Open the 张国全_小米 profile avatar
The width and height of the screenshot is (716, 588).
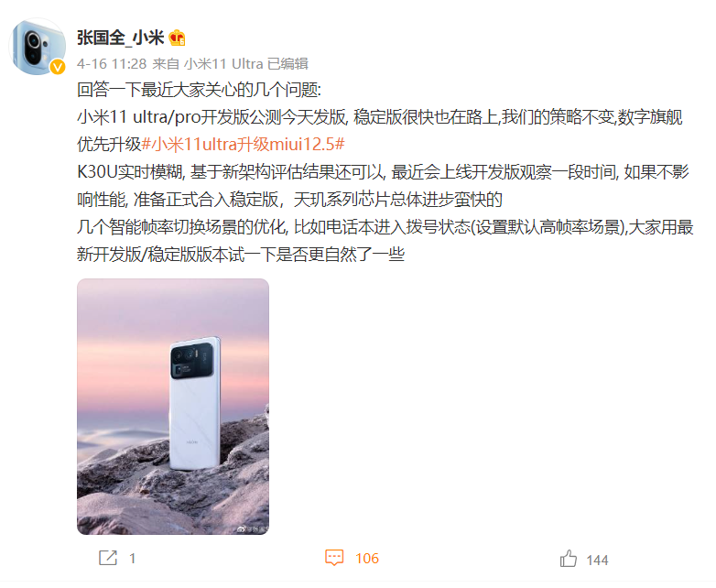38,47
